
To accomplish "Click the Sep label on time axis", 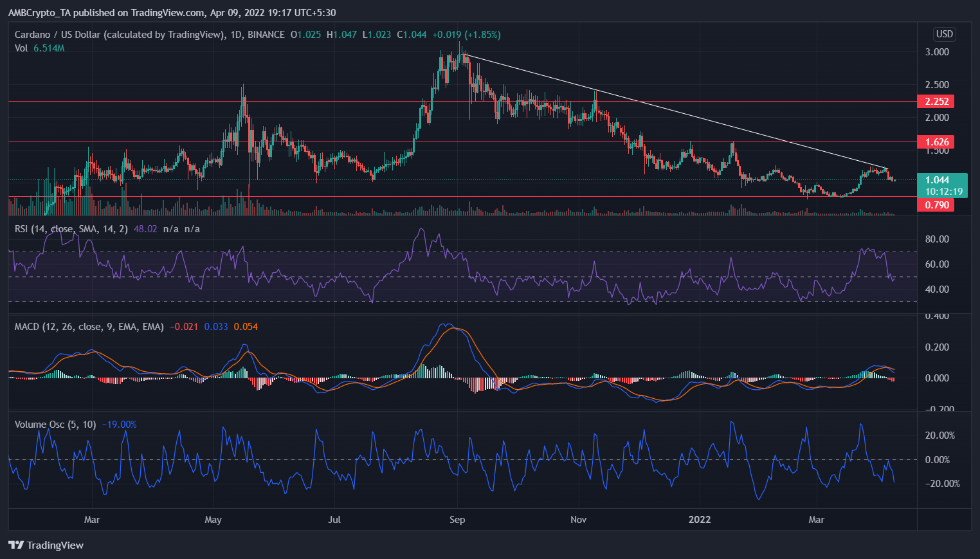I will tap(457, 520).
